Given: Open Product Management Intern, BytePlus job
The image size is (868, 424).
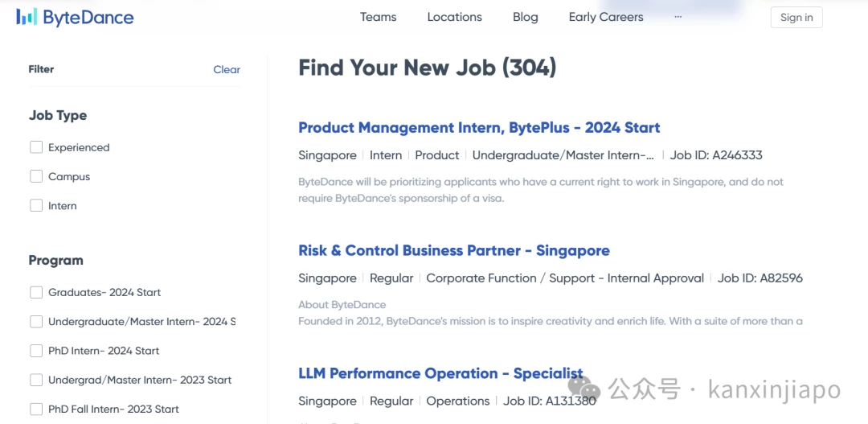Looking at the screenshot, I should [479, 128].
